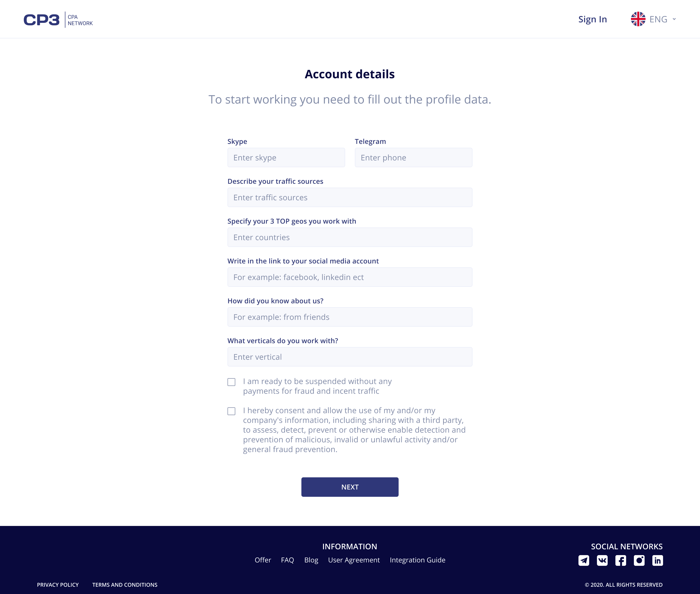Open the Telegram social network icon
The image size is (700, 594).
point(584,560)
